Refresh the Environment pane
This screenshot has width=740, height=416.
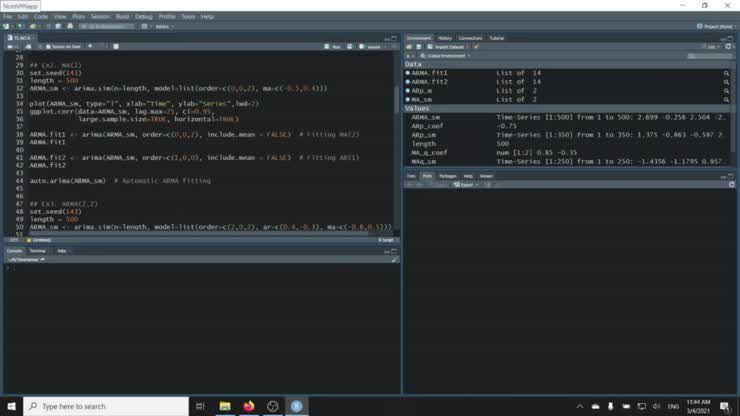point(728,47)
